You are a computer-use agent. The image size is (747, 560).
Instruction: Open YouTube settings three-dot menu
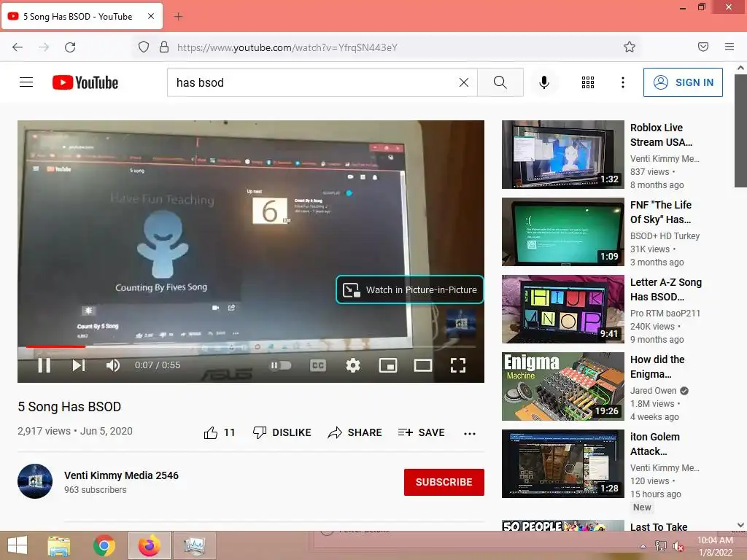[x=623, y=82]
